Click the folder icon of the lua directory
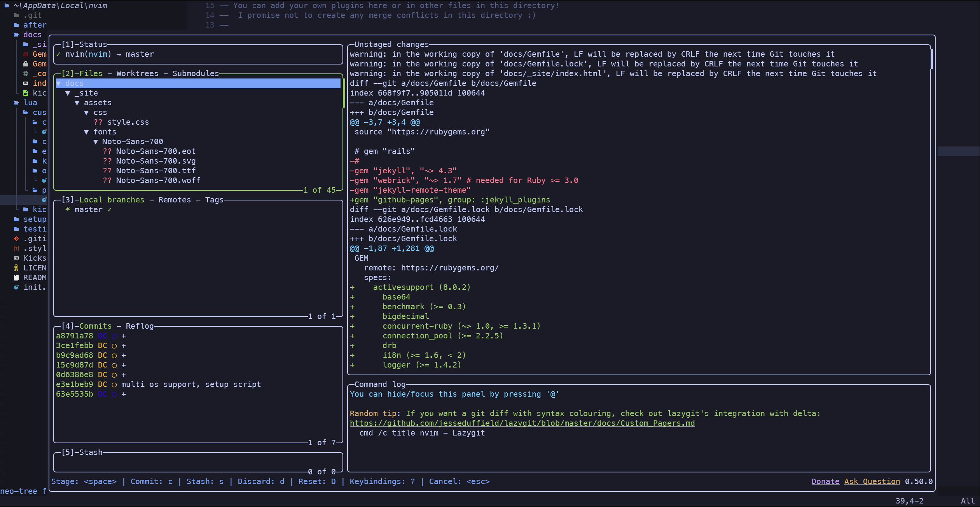This screenshot has height=507, width=980. 16,102
